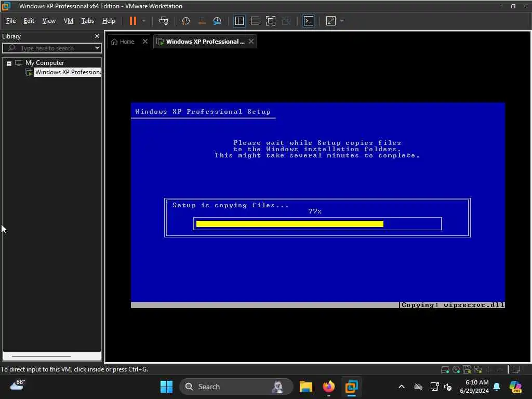This screenshot has height=399, width=532.
Task: Click the taskbar Search box
Action: tap(236, 387)
